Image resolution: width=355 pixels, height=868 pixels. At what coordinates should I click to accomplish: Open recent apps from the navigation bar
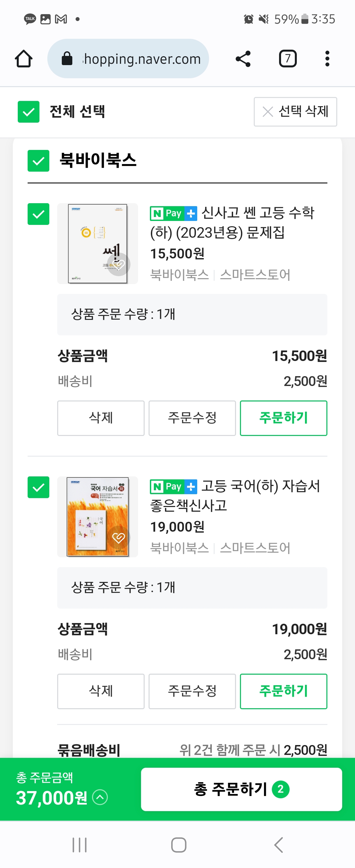pos(80,845)
